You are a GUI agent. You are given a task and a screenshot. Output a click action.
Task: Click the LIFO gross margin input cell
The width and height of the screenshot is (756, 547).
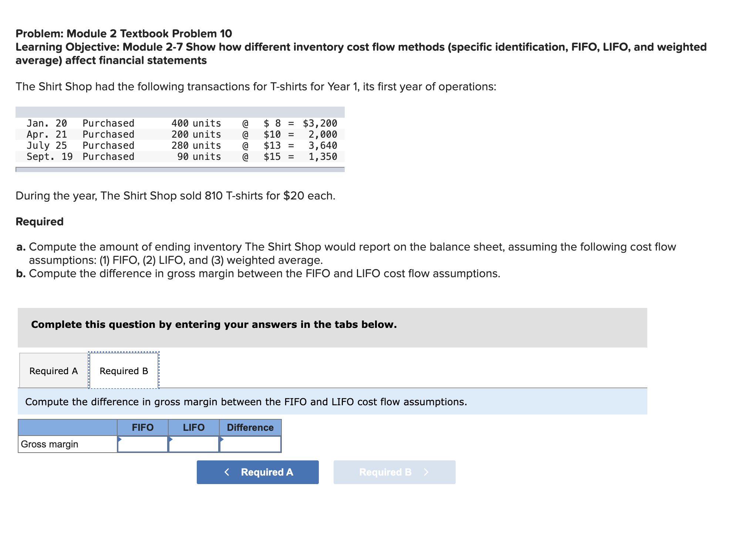tap(194, 444)
